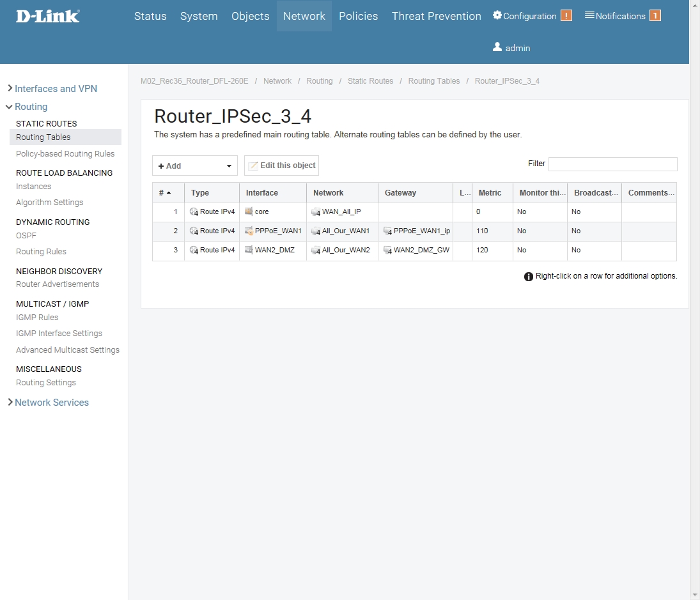Click the info icon beside right-click hint
This screenshot has height=600, width=700.
point(529,277)
